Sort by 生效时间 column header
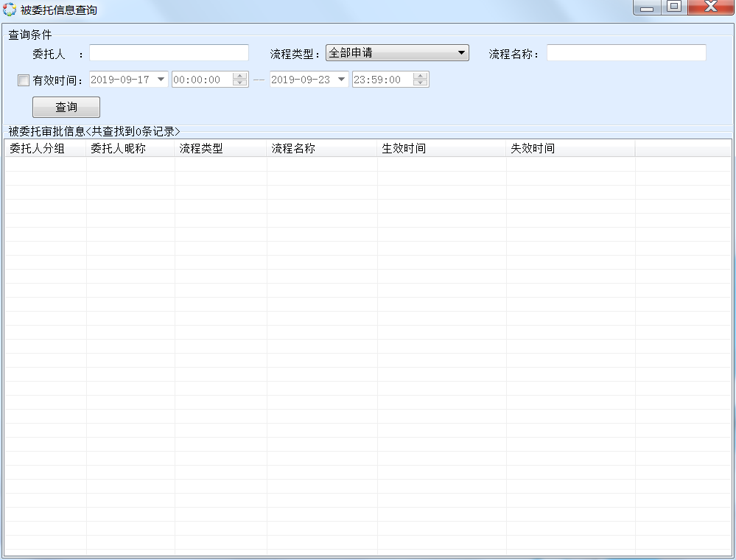Screen dimensions: 736x560 (x=442, y=148)
